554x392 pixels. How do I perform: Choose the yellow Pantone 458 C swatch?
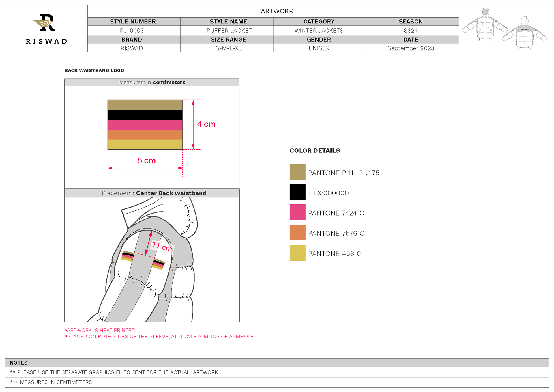click(x=297, y=253)
